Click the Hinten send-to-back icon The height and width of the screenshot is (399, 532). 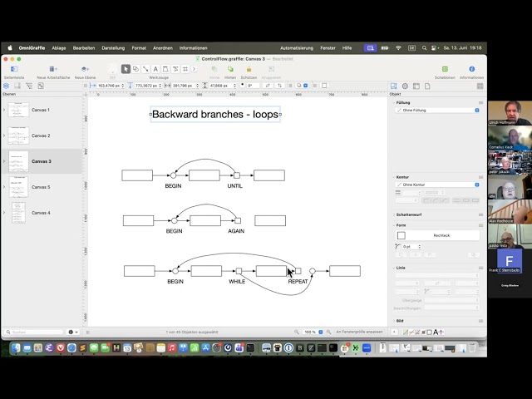click(230, 69)
